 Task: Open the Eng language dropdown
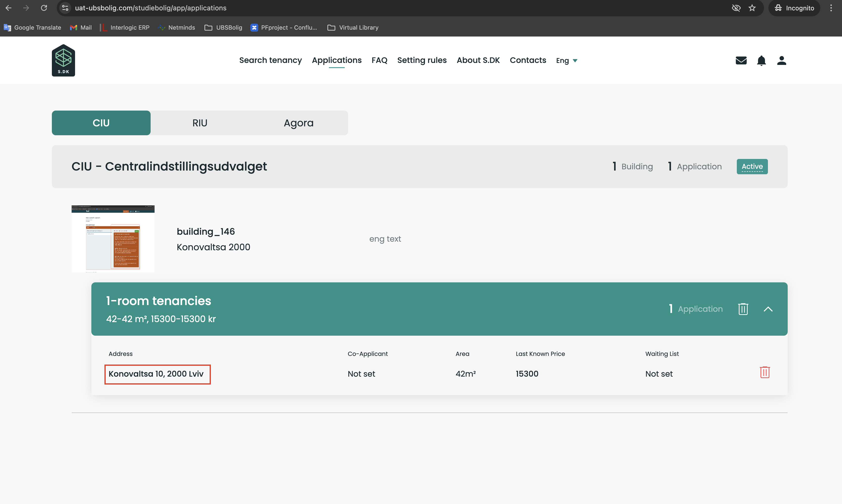[x=566, y=60]
